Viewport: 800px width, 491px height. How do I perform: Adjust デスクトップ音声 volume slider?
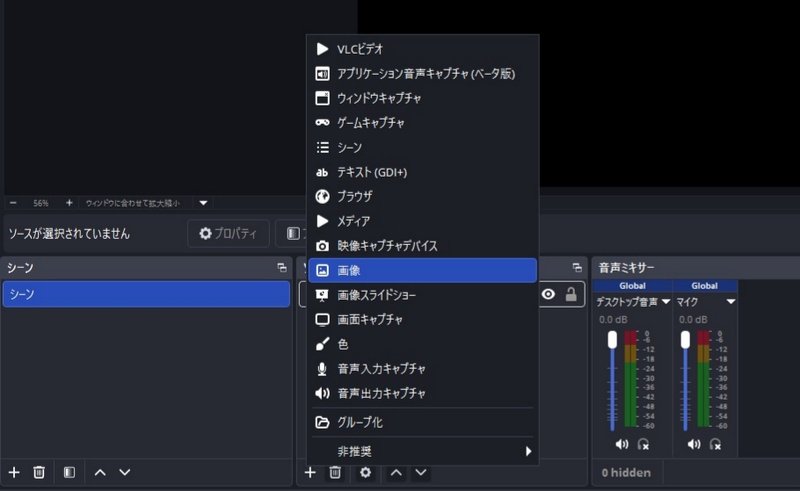(612, 380)
